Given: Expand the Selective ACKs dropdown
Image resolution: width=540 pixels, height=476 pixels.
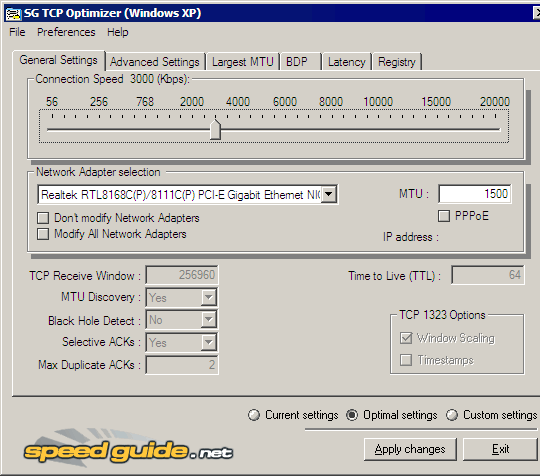Looking at the screenshot, I should click(209, 342).
